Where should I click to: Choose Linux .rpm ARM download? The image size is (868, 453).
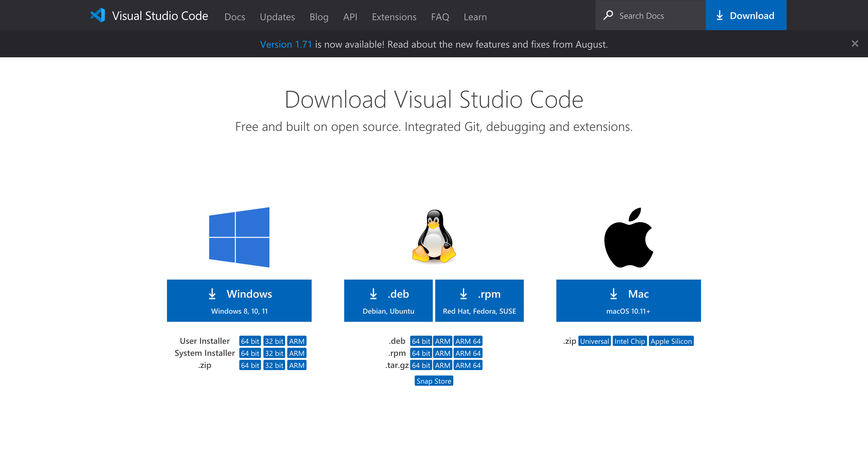442,353
